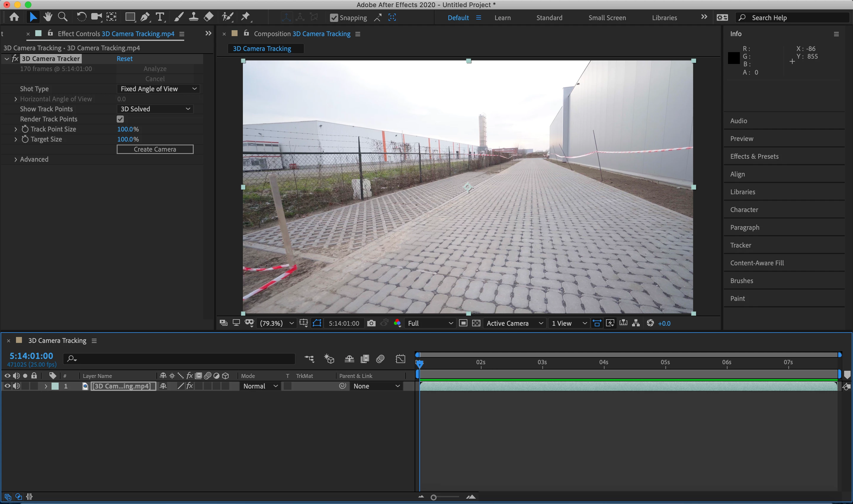This screenshot has height=504, width=853.
Task: Switch to the Learn workspace
Action: point(502,18)
